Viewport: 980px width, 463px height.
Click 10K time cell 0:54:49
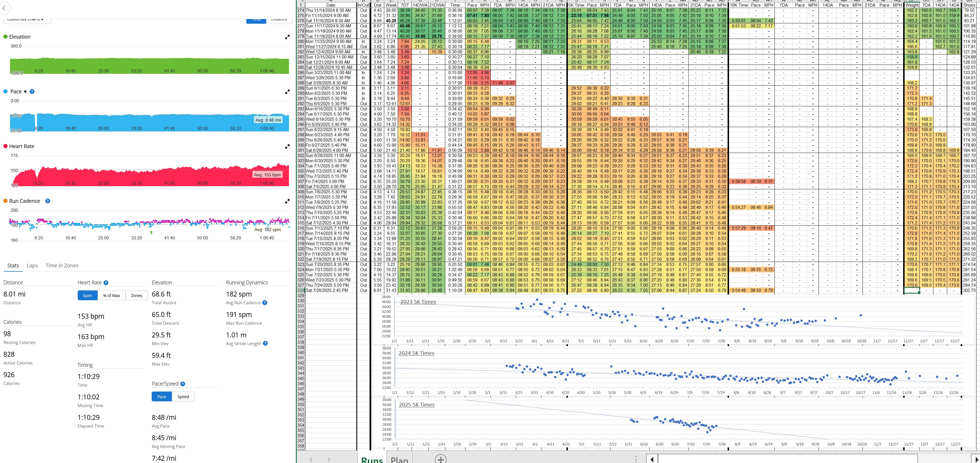pyautogui.click(x=739, y=290)
